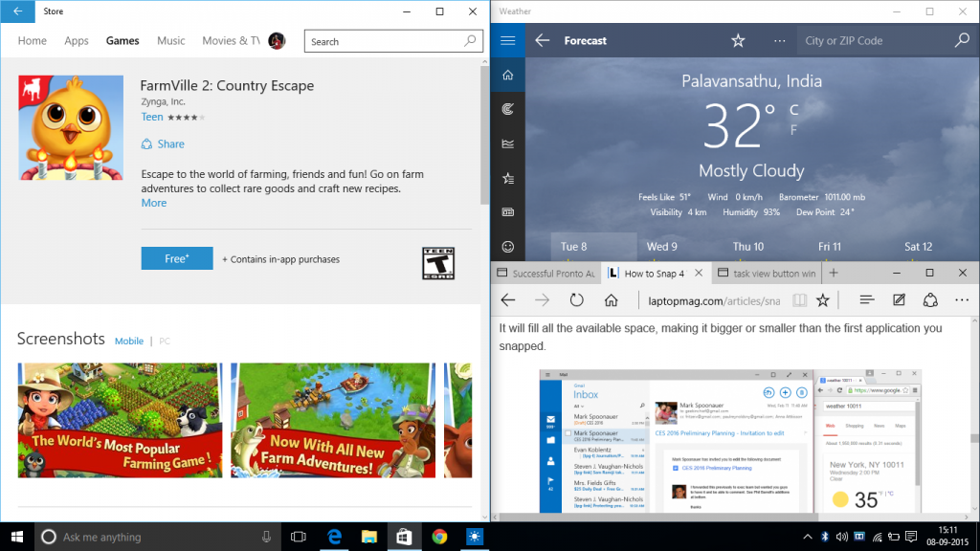Click Cortana Ask me anything box
The width and height of the screenshot is (980, 551).
(x=156, y=537)
